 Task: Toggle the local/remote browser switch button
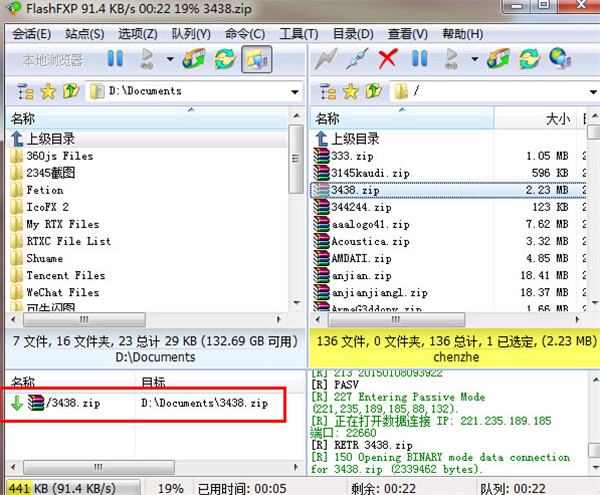256,59
